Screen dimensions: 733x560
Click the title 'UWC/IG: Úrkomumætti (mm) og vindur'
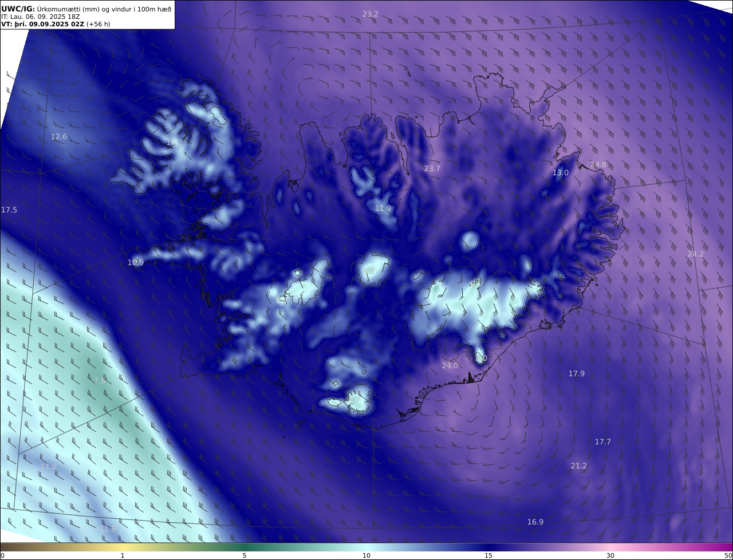coord(86,9)
